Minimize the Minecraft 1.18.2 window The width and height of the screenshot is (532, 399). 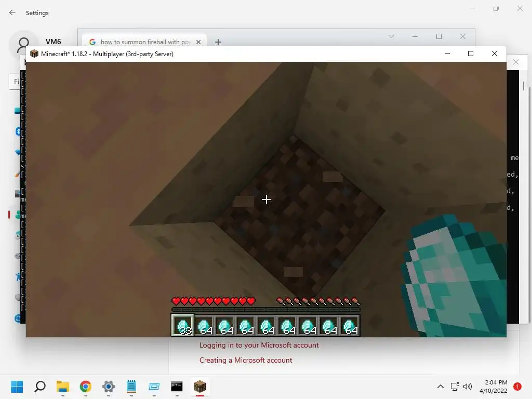[447, 54]
